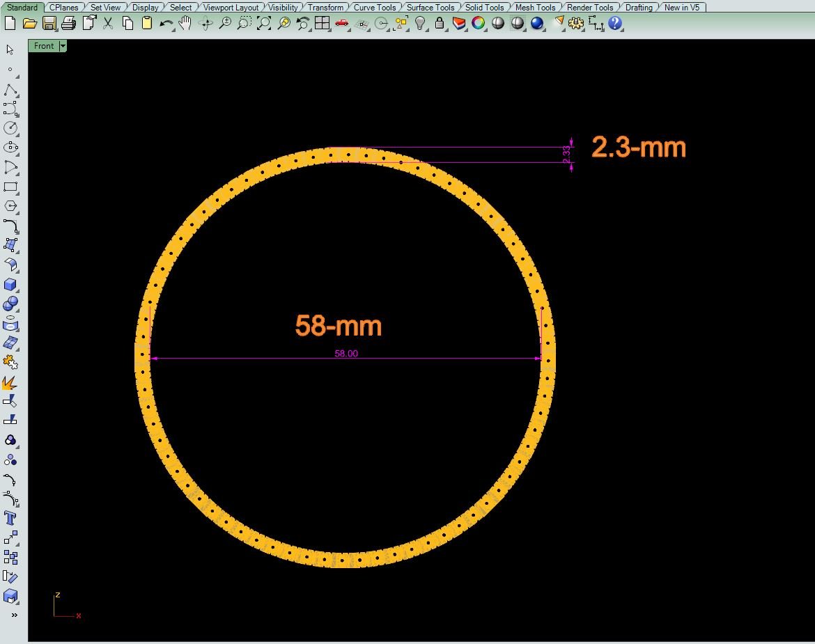Choose the Text object tool
This screenshot has height=644, width=815.
click(10, 518)
